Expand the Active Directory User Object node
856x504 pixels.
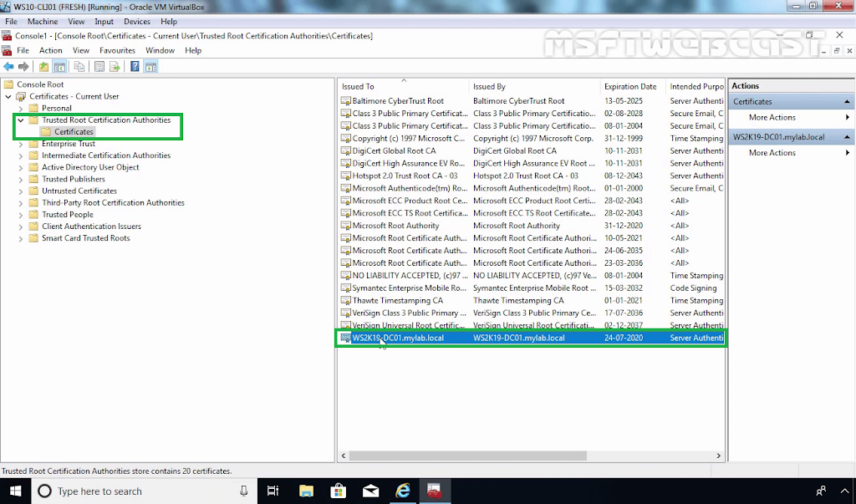tap(21, 168)
